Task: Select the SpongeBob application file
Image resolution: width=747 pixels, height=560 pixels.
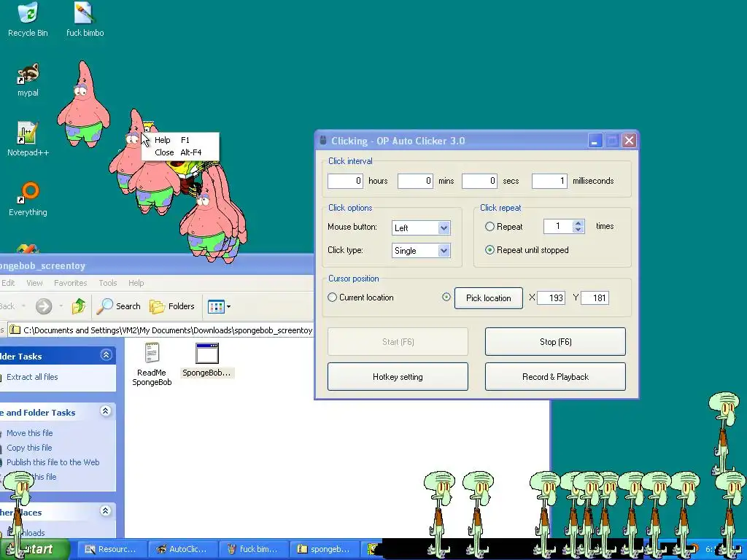Action: (206, 360)
